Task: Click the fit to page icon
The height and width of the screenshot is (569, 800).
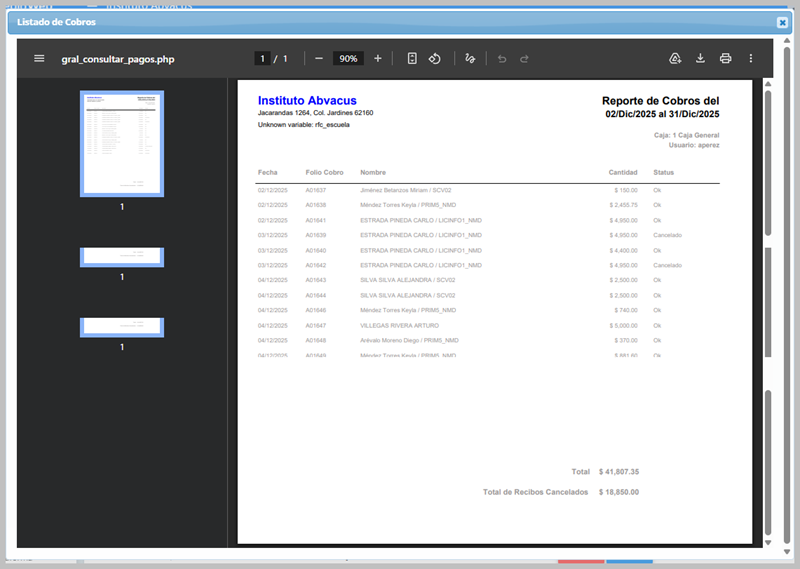Action: pyautogui.click(x=412, y=59)
